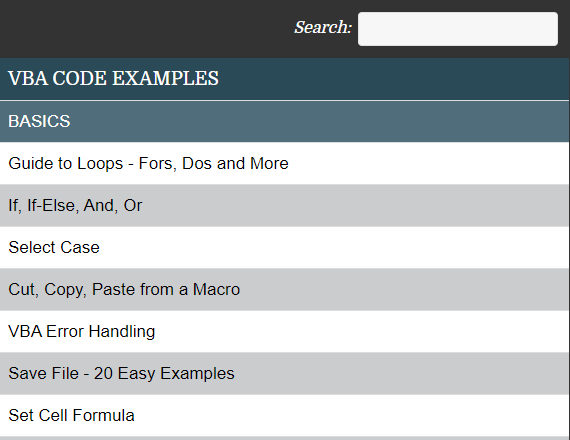Viewport: 570px width, 440px height.
Task: Open the Set Cell Formula article
Action: coord(71,415)
